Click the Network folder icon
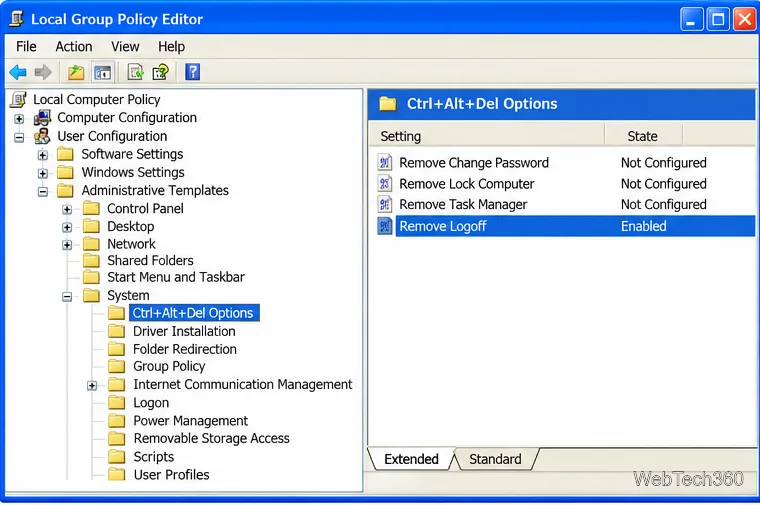 pos(91,243)
